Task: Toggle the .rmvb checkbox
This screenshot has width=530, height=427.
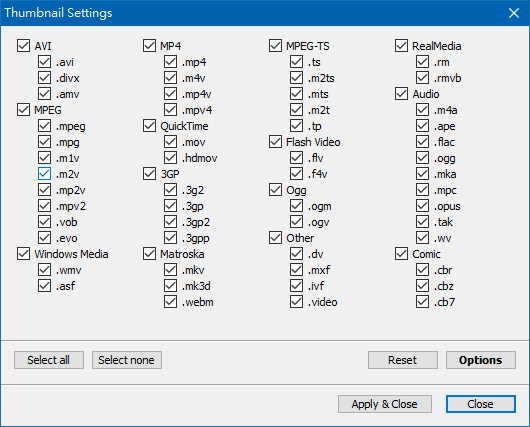Action: pos(423,78)
